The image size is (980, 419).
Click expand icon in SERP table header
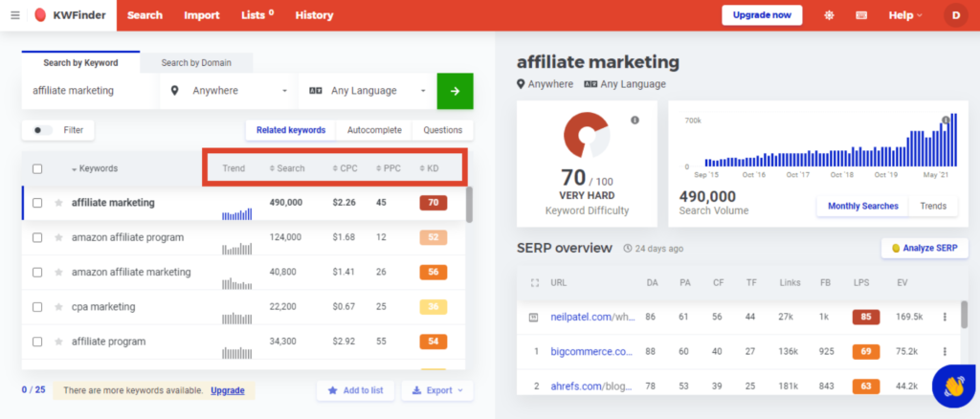click(x=534, y=283)
